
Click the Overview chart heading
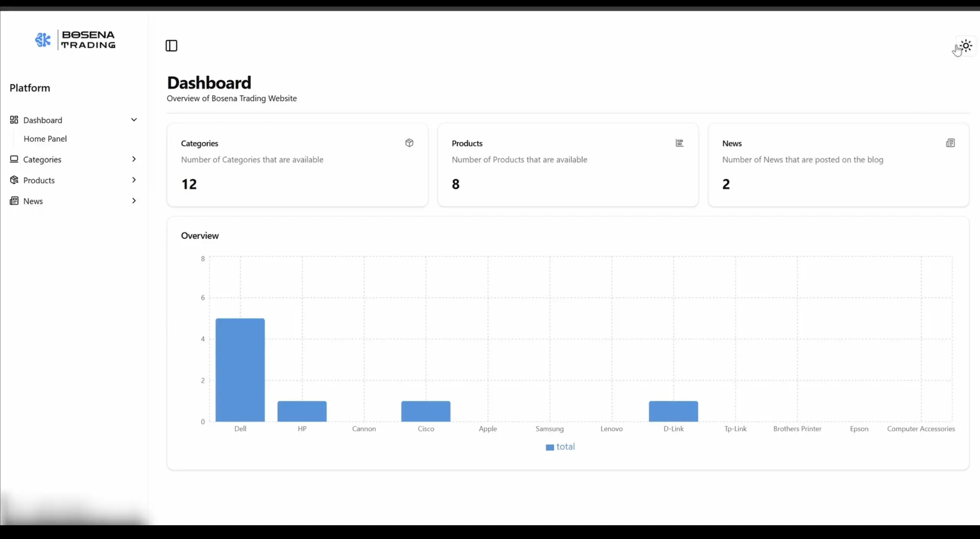(x=200, y=235)
